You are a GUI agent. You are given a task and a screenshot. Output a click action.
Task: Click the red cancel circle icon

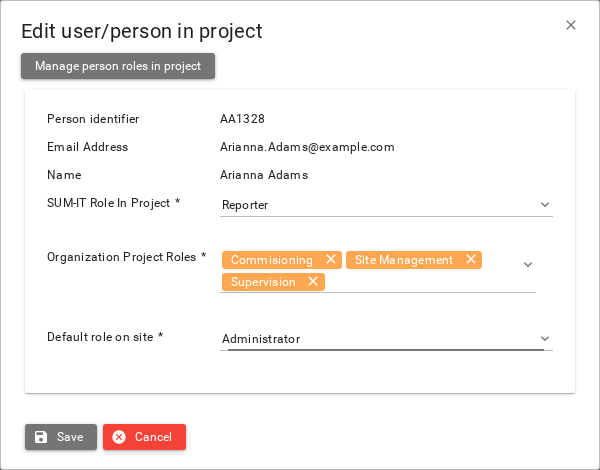(119, 437)
